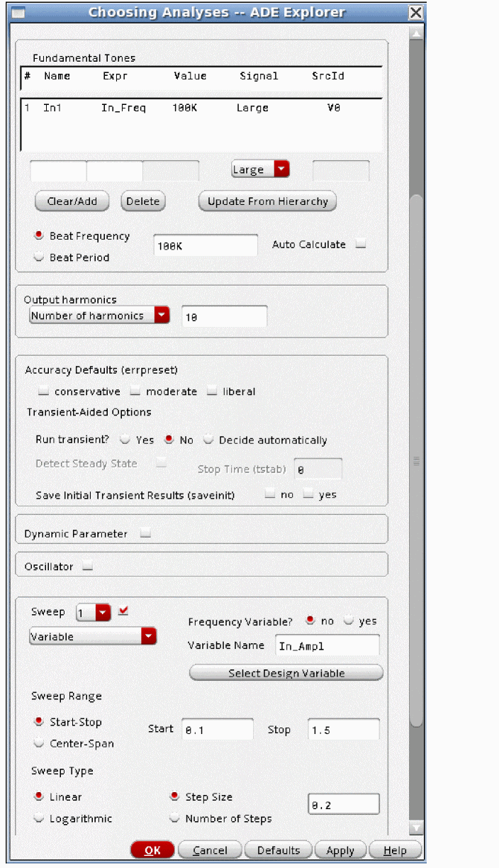Image resolution: width=499 pixels, height=868 pixels.
Task: Set Run transient to Yes
Action: coord(125,440)
